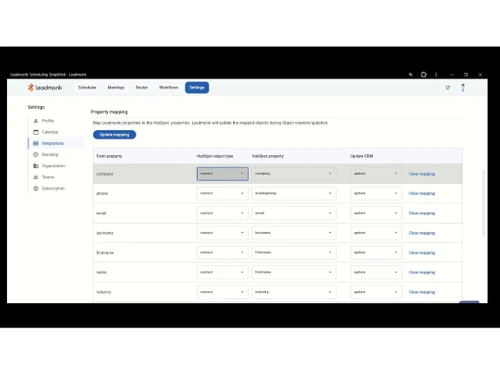Screen dimensions: 500x375
Task: Click the 'Update CRM' column header
Action: (362, 156)
